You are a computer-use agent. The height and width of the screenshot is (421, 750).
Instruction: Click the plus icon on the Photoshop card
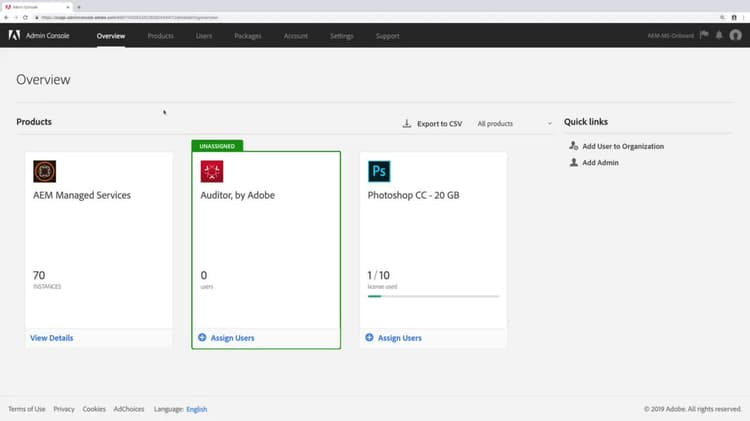(x=369, y=337)
